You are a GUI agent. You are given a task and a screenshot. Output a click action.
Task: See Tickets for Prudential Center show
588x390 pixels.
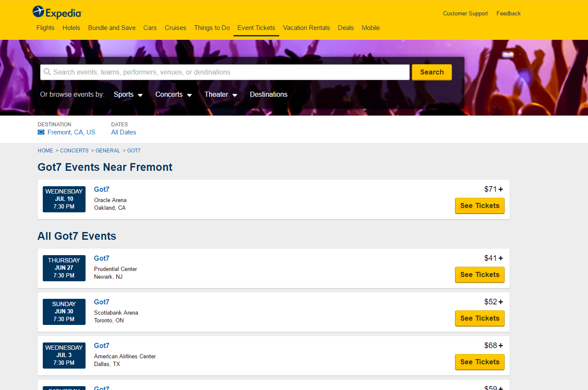[x=480, y=275]
